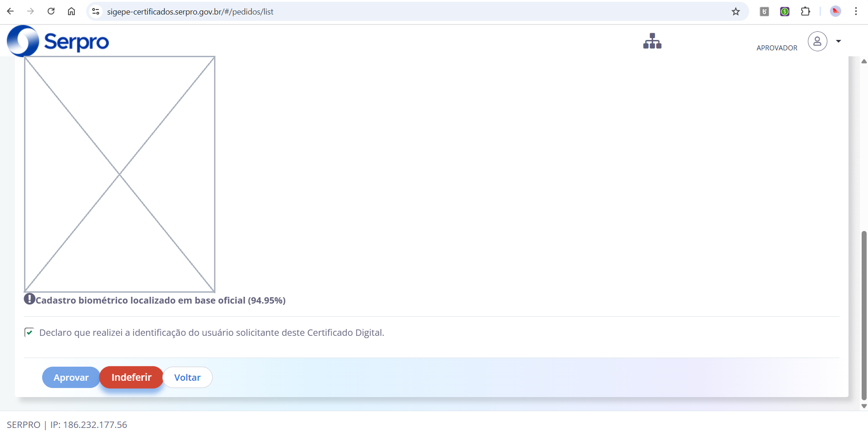Uncheck the user identification declaration checkbox
Image resolution: width=868 pixels, height=437 pixels.
click(29, 333)
